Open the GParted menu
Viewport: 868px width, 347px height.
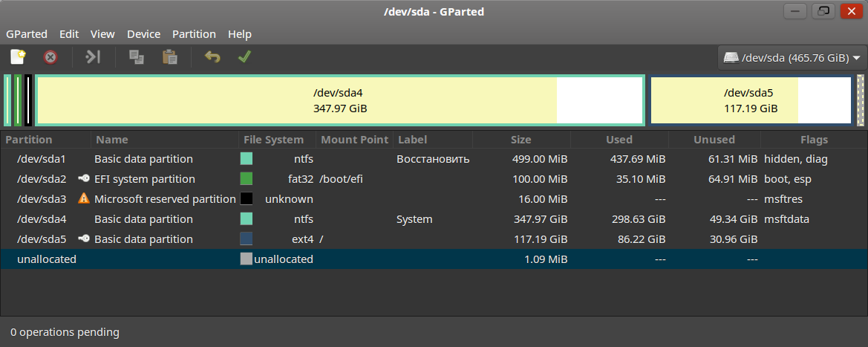(x=27, y=34)
